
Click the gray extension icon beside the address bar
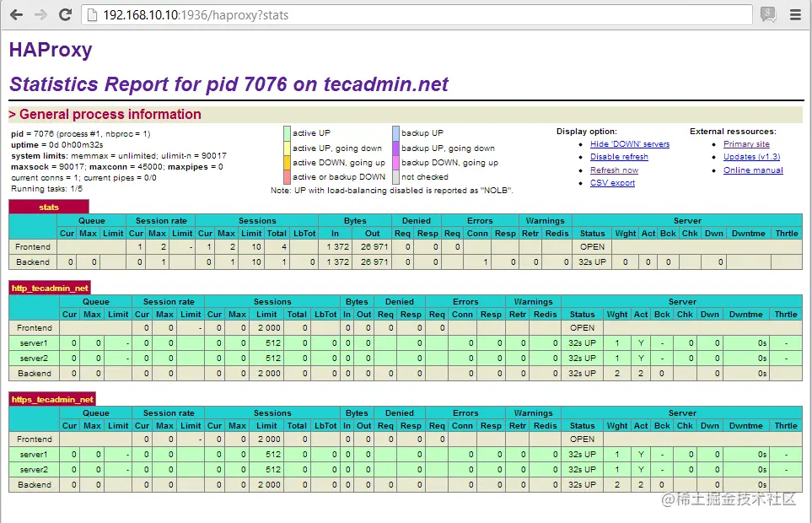coord(766,13)
